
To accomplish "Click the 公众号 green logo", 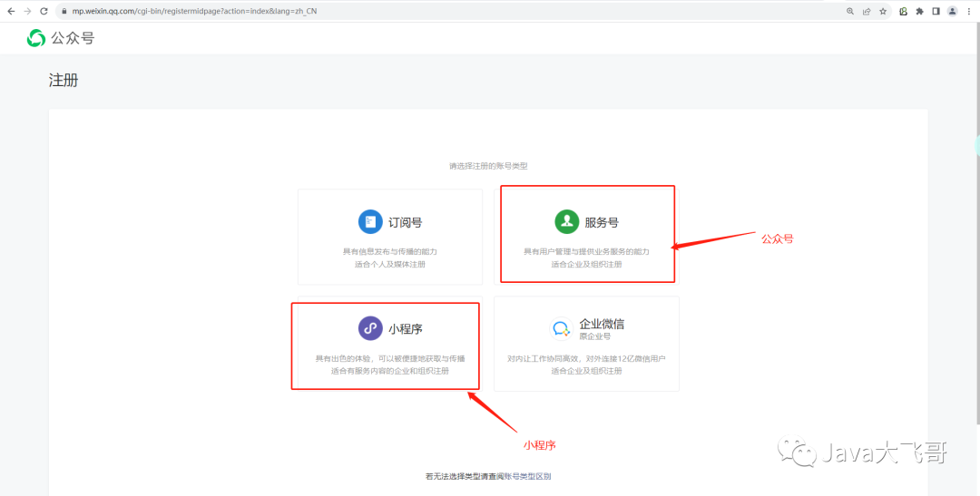I will pos(35,39).
